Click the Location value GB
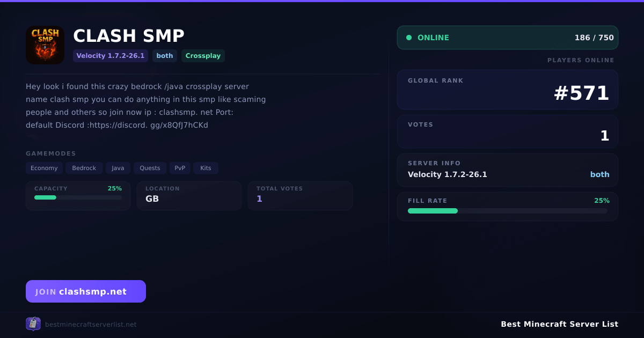Image resolution: width=644 pixels, height=338 pixels. click(x=152, y=199)
